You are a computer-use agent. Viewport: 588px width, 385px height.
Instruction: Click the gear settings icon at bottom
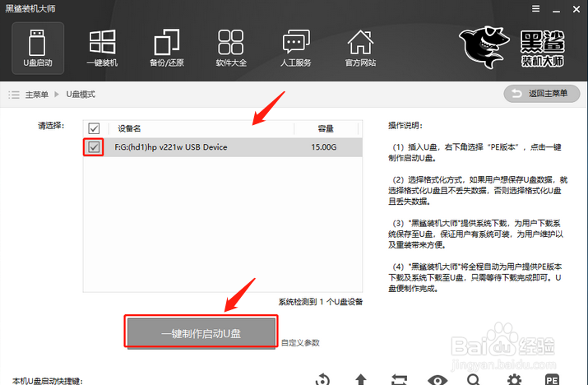tap(514, 379)
